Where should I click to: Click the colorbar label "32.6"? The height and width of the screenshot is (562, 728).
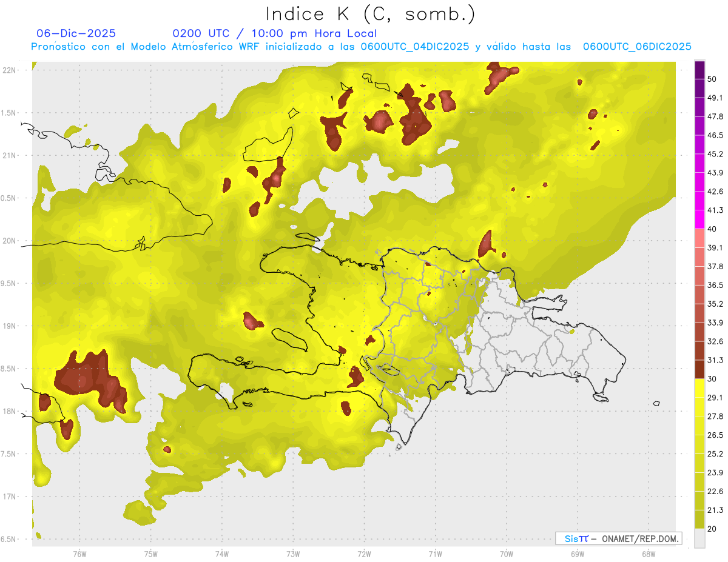pyautogui.click(x=715, y=341)
